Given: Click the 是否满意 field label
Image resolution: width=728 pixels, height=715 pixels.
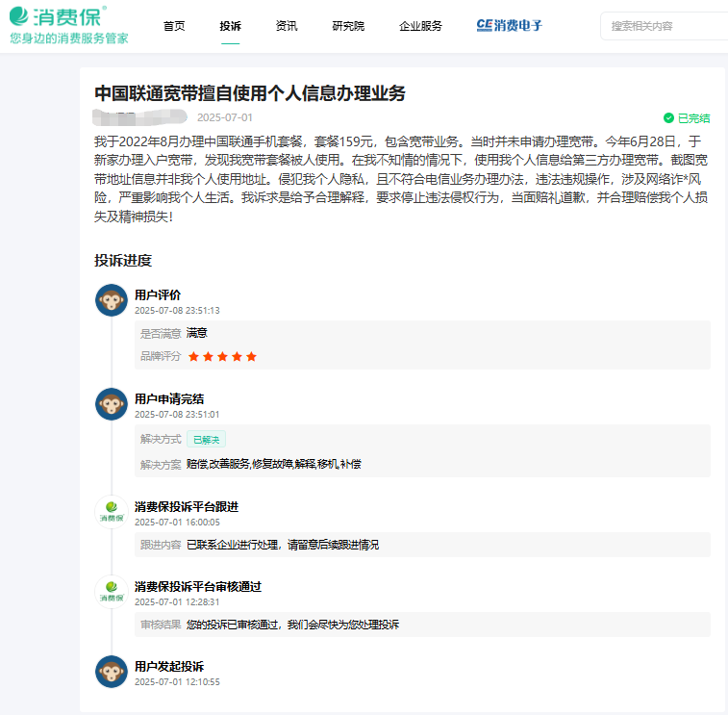Looking at the screenshot, I should coord(161,334).
